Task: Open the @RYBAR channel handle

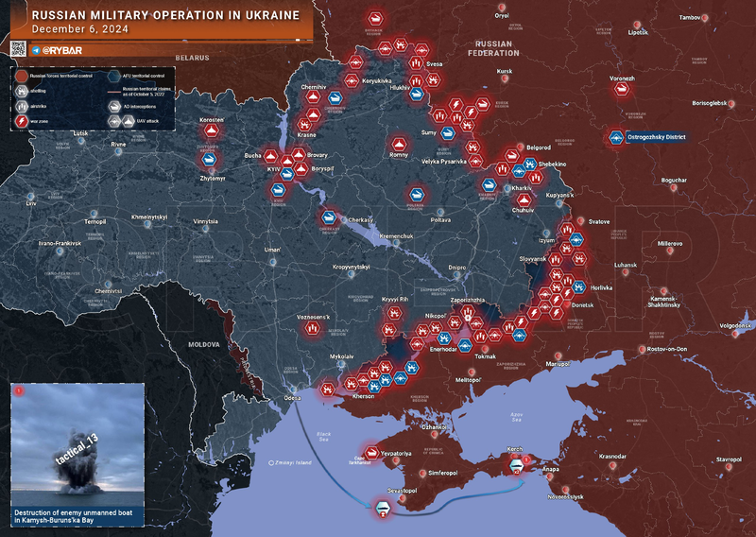Action: coord(64,49)
